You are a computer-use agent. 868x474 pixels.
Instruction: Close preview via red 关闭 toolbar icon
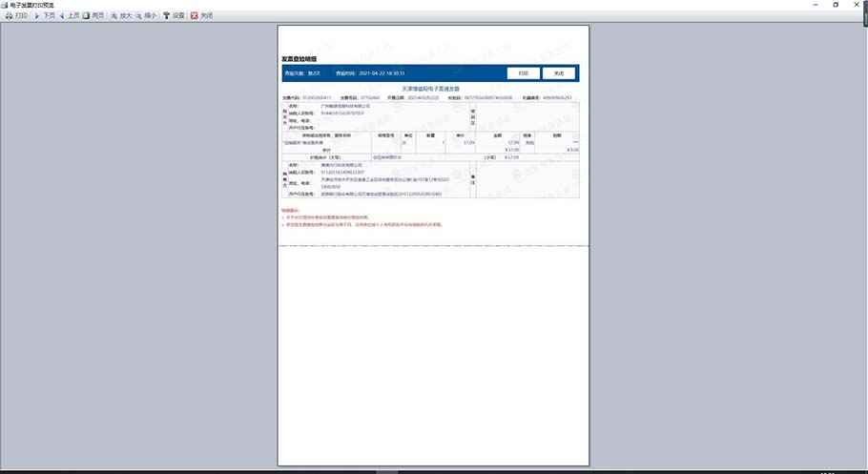[200, 16]
